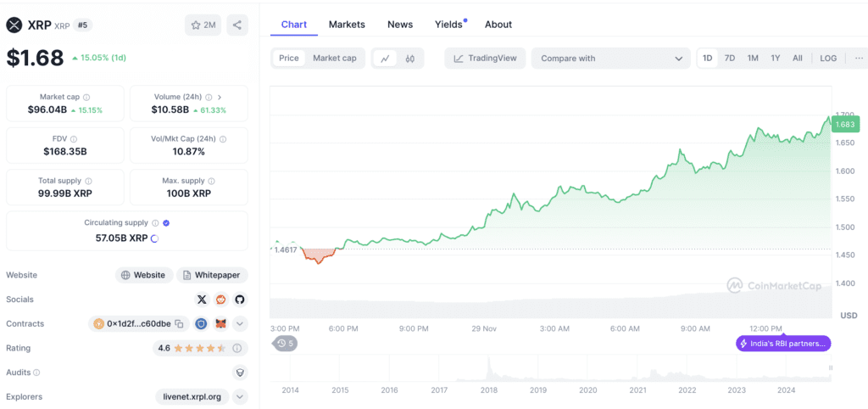The image size is (868, 409).
Task: Open the share icon button
Action: coord(237,25)
